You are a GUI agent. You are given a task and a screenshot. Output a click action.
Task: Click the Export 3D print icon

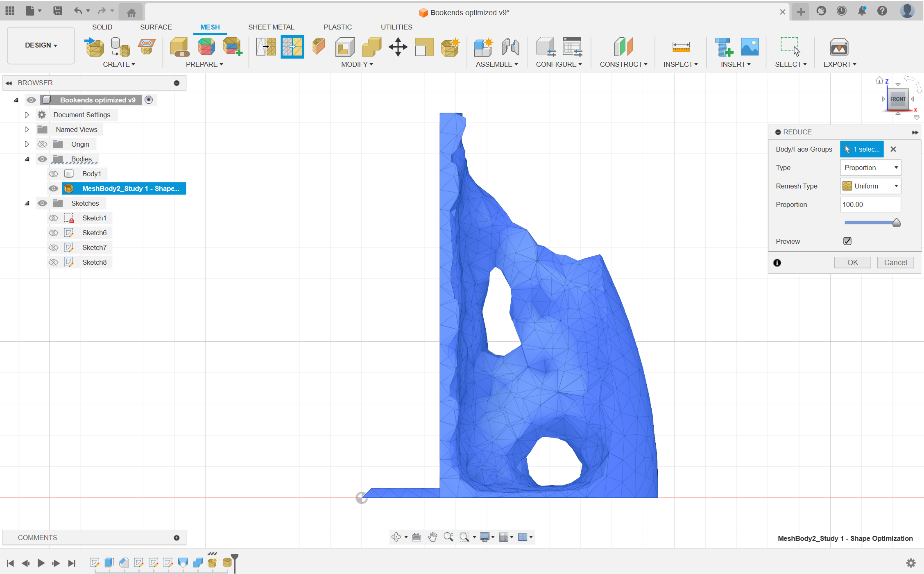click(839, 47)
